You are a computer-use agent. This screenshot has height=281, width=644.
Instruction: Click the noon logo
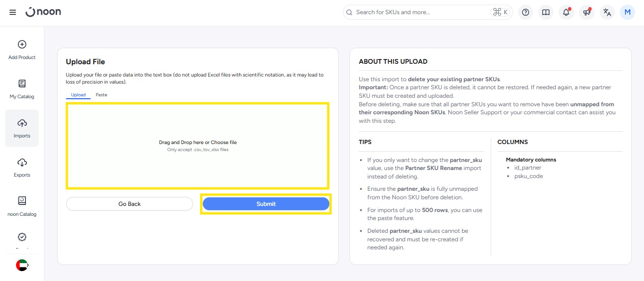click(43, 12)
